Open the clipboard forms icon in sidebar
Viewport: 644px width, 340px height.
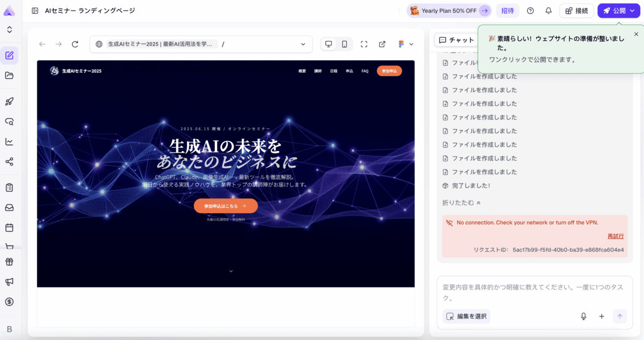[x=9, y=188]
